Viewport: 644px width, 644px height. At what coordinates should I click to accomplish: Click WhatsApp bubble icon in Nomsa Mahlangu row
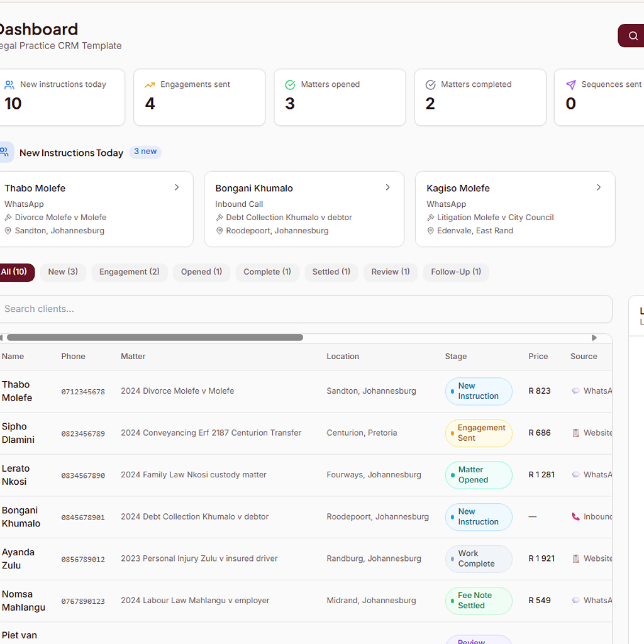point(576,600)
